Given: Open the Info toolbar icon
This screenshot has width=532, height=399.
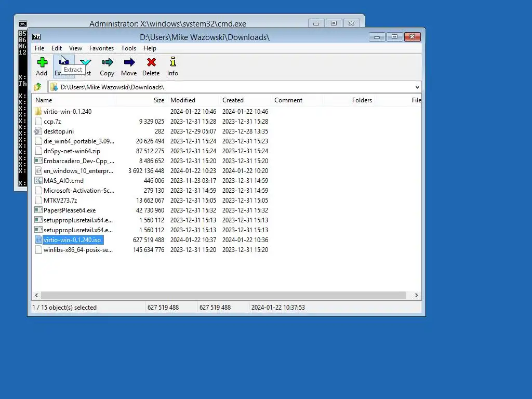Looking at the screenshot, I should coord(172,62).
